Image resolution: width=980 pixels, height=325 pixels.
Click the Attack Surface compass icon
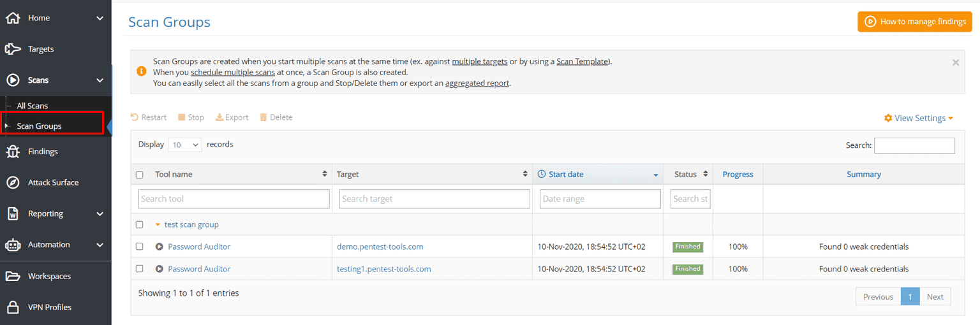point(13,183)
